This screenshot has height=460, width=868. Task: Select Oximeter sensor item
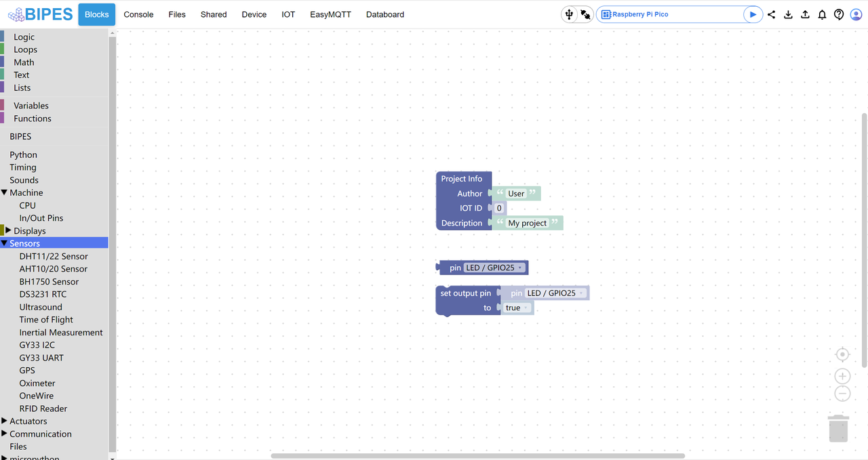pyautogui.click(x=54, y=383)
